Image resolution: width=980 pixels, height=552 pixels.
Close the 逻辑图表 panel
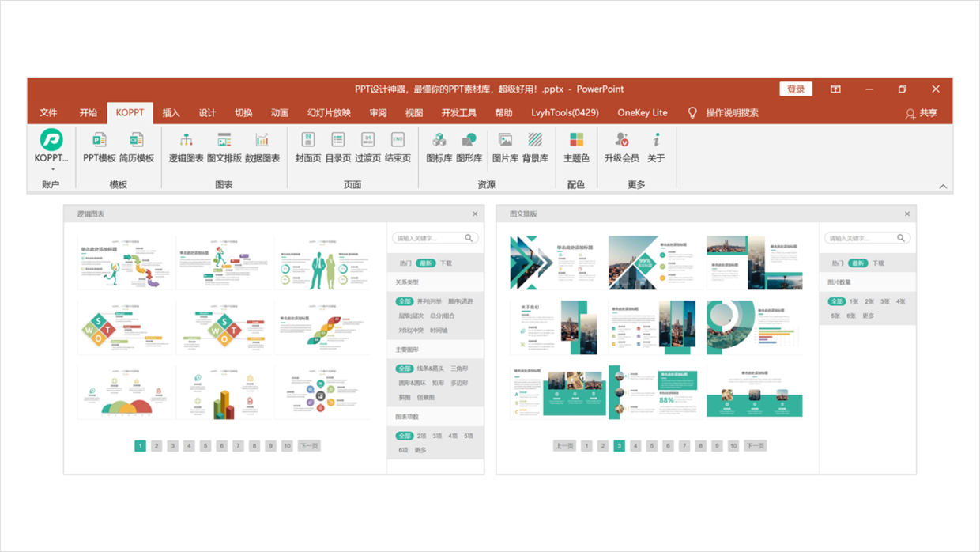click(x=475, y=214)
